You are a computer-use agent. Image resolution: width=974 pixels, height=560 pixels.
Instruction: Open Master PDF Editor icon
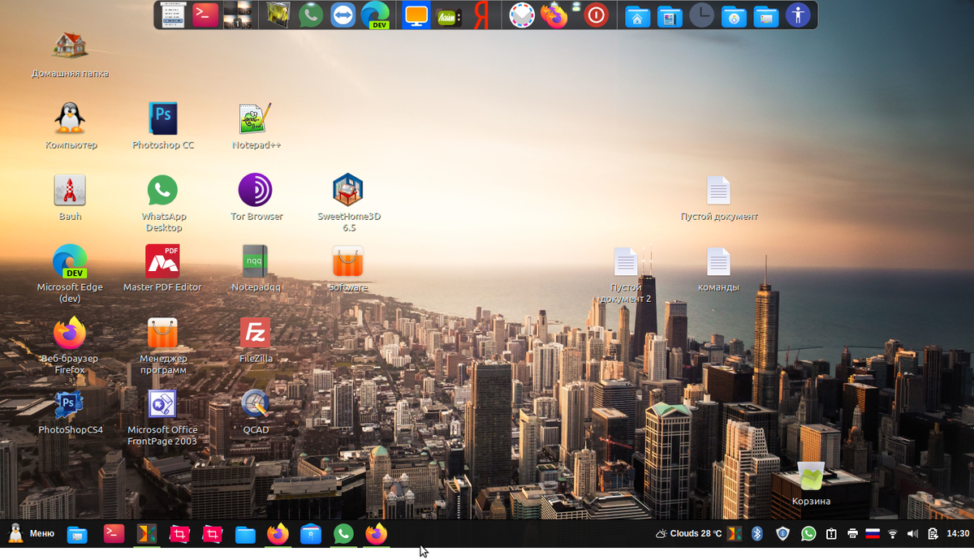click(x=162, y=261)
